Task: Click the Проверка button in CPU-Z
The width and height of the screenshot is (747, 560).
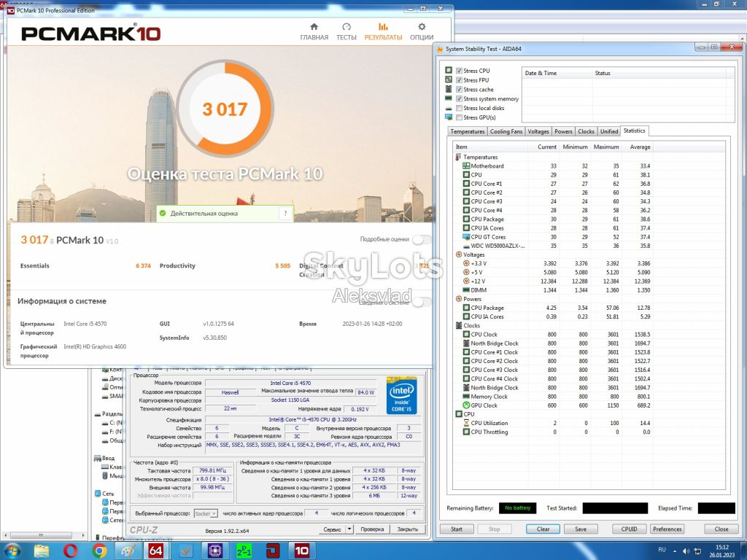Action: [x=372, y=529]
